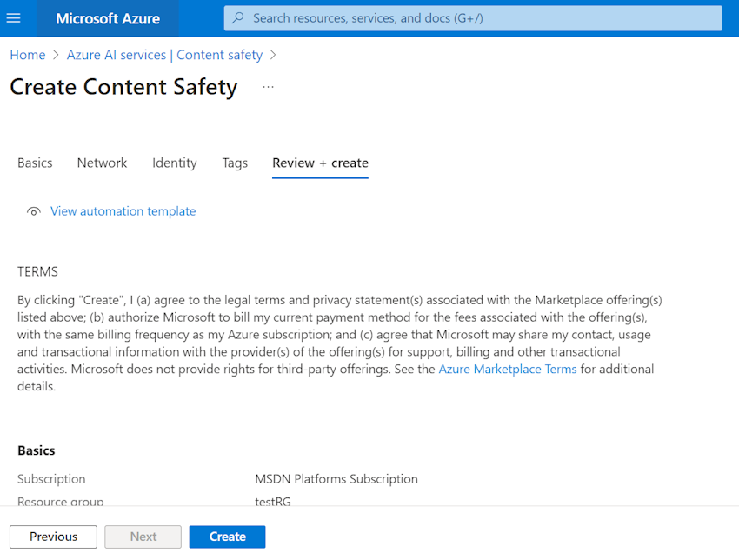Navigate back using the Home breadcrumb
This screenshot has width=739, height=560.
click(27, 55)
